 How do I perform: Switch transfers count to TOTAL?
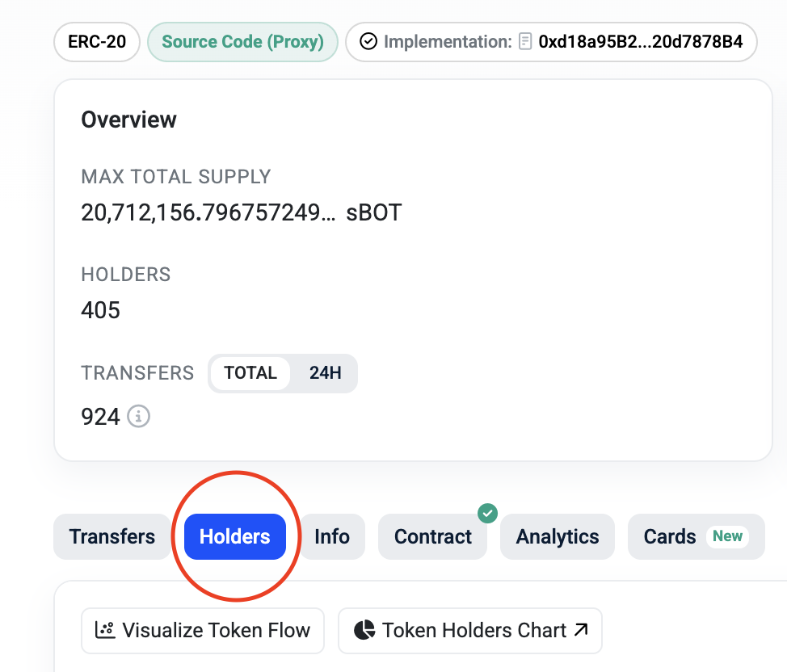coord(250,373)
